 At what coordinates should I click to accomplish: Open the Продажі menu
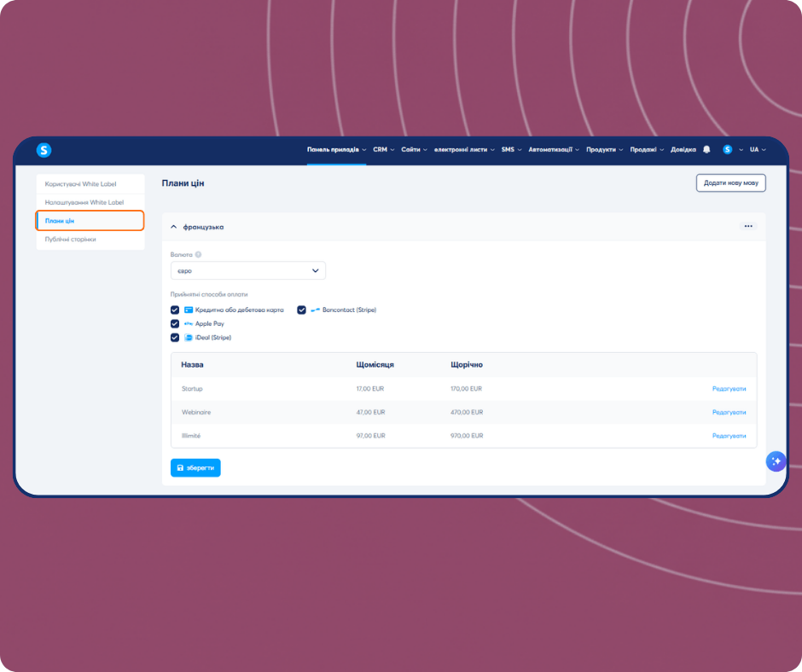(647, 149)
